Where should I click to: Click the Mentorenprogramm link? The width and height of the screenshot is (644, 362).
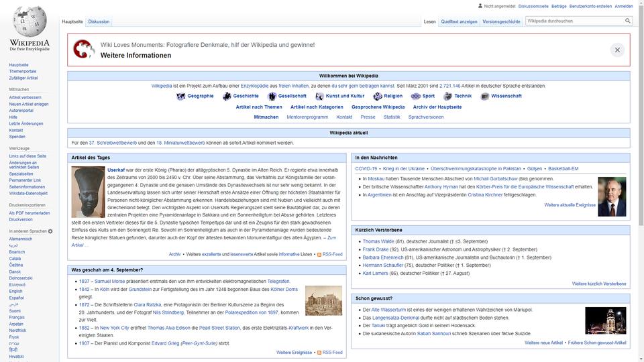307,117
